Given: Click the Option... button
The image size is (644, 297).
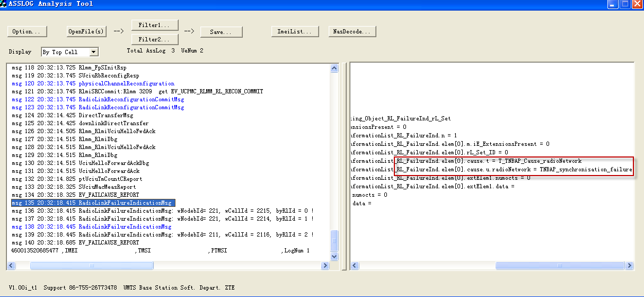Looking at the screenshot, I should [x=27, y=32].
